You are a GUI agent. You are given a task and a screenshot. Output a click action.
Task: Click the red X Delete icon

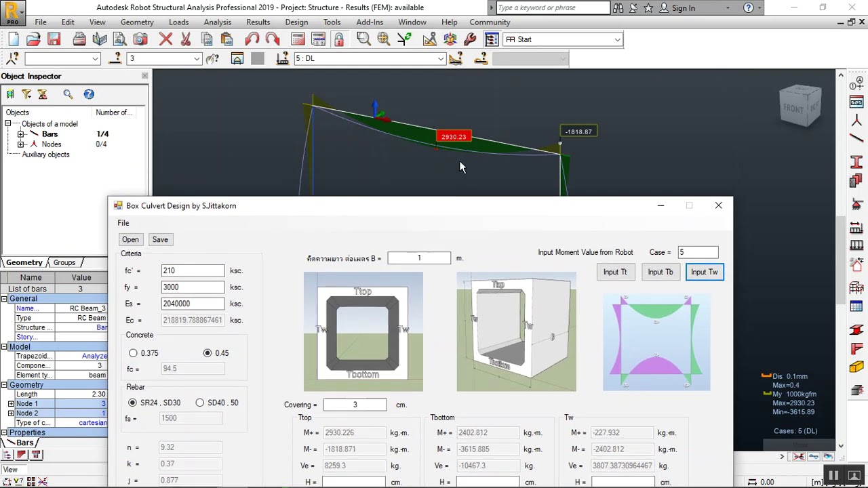click(x=165, y=39)
